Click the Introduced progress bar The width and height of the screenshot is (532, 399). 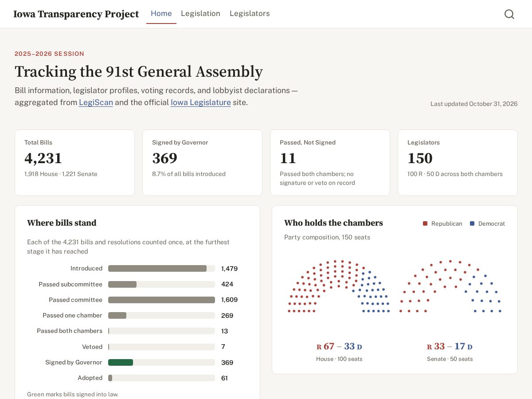pos(161,269)
